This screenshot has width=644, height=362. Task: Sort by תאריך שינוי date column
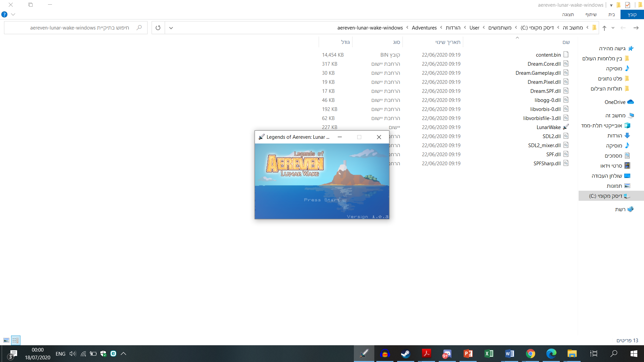[448, 42]
